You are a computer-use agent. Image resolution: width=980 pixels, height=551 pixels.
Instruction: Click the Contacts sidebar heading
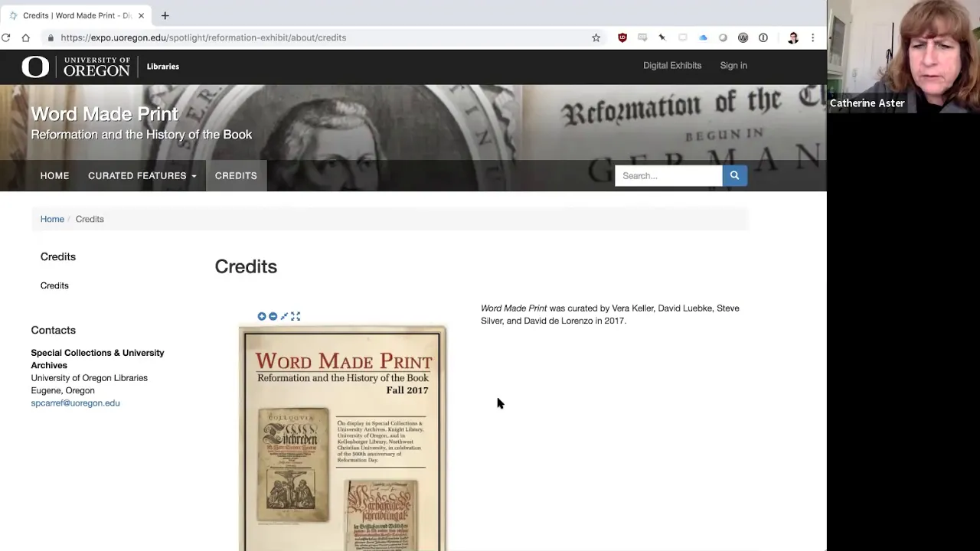point(53,330)
